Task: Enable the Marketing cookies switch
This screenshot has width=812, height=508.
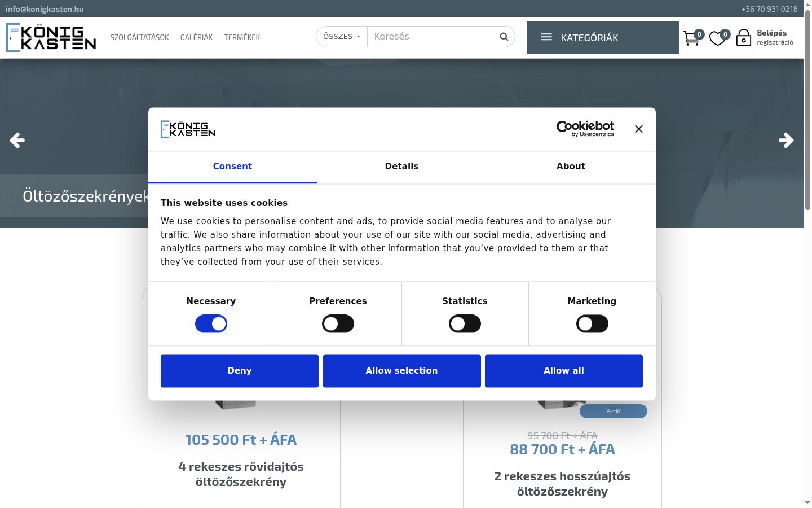Action: (x=592, y=324)
